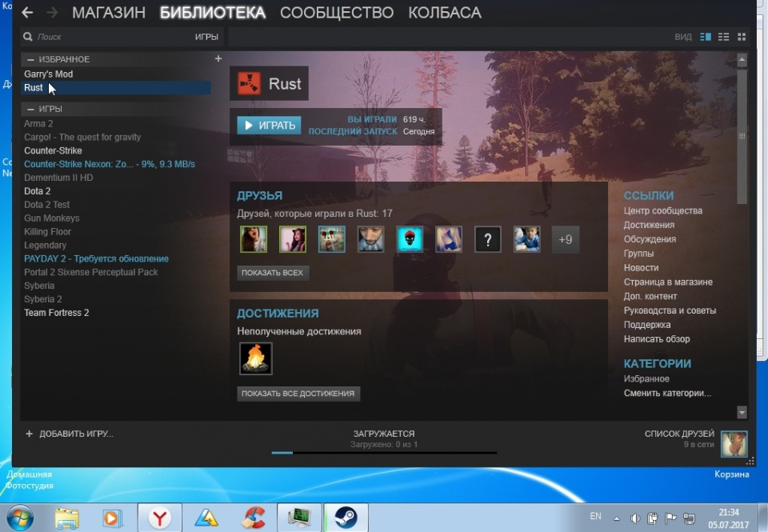Click the download progress bar

coord(384,453)
